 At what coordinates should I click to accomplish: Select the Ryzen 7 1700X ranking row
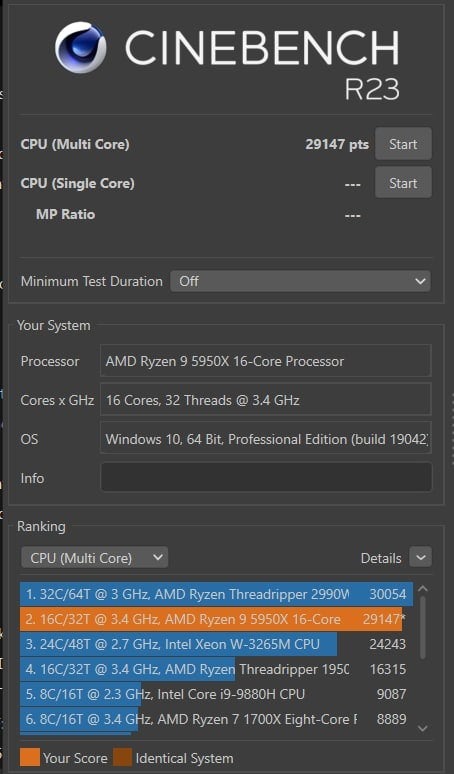216,719
